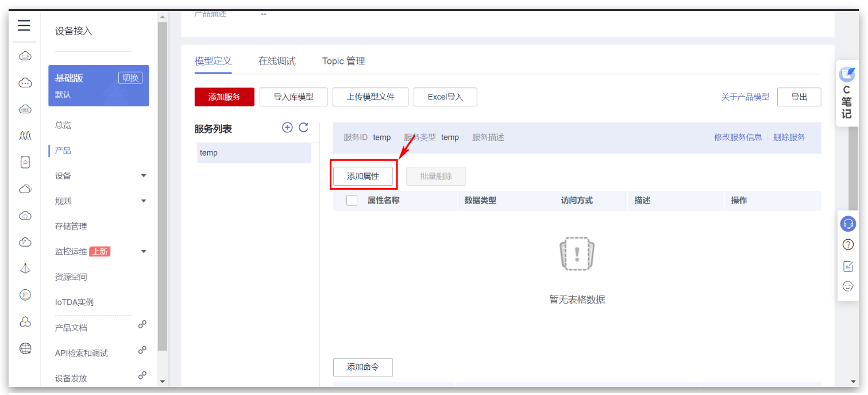The image size is (868, 395).
Task: Click the 添加属性 button
Action: [x=363, y=177]
